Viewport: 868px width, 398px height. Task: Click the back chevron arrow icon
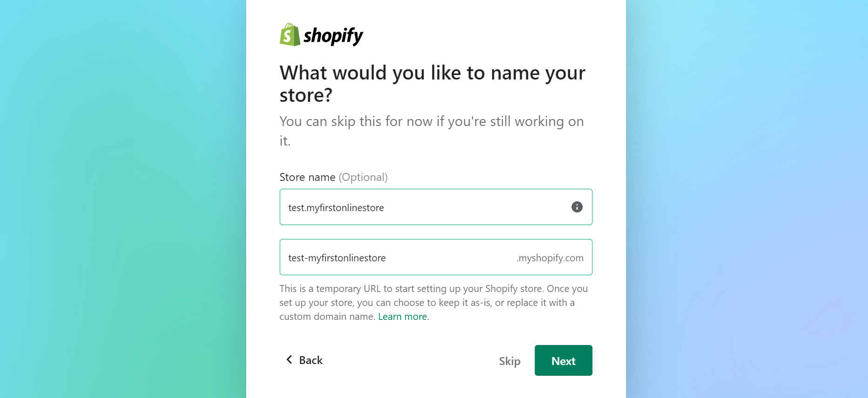point(288,360)
